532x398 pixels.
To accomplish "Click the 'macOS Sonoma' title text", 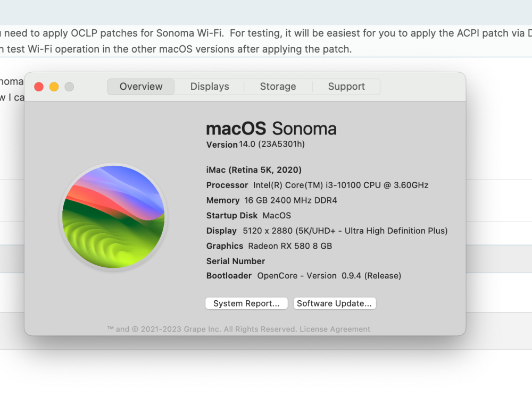I will point(271,129).
